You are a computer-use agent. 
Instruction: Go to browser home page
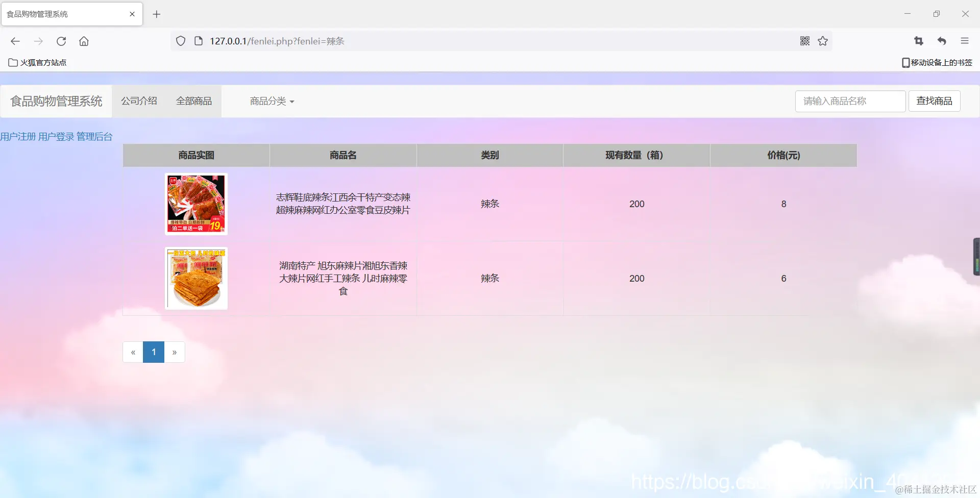click(84, 41)
